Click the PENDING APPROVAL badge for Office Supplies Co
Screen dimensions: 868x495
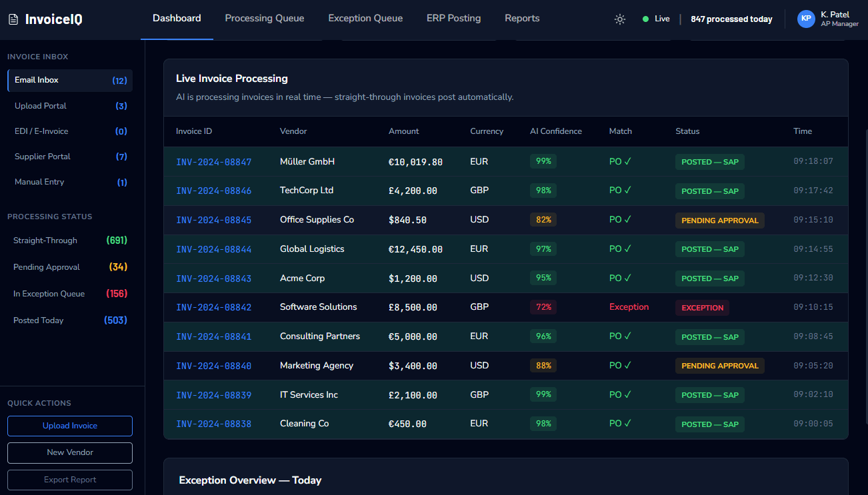720,221
